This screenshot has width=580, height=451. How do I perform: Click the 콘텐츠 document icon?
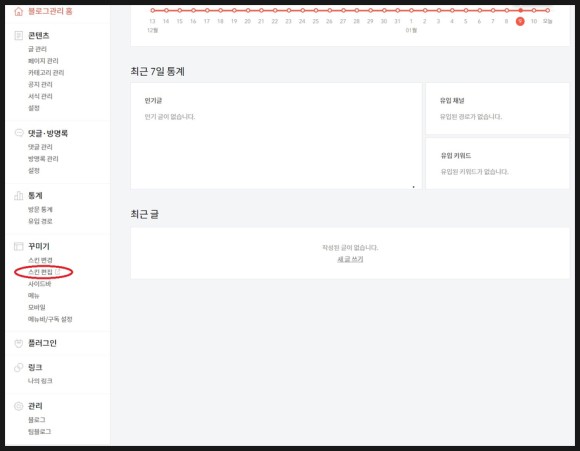(x=18, y=36)
